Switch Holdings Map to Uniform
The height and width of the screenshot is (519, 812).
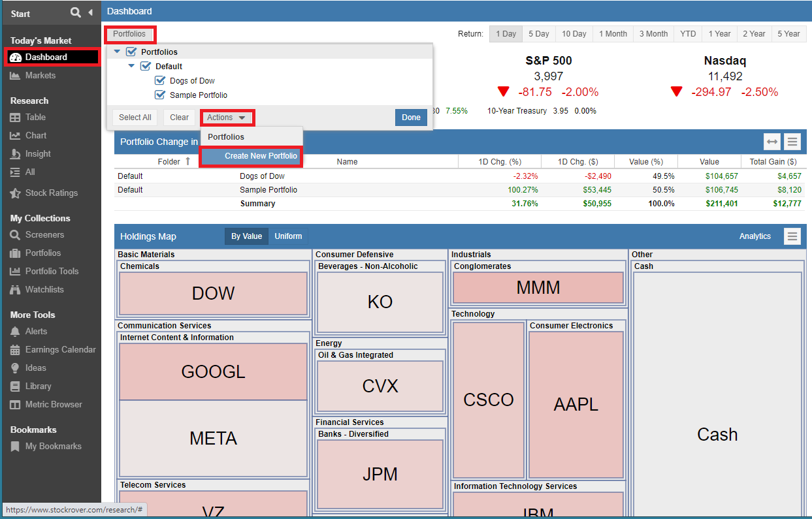288,236
